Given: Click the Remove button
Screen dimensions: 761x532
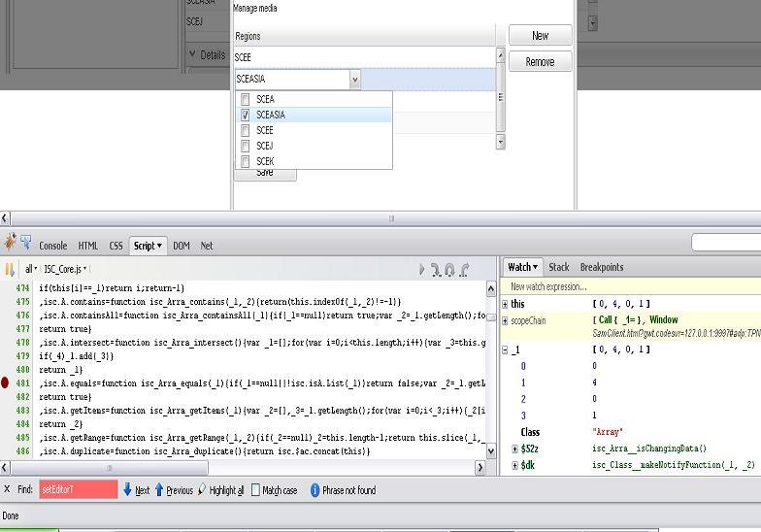Looking at the screenshot, I should point(540,61).
